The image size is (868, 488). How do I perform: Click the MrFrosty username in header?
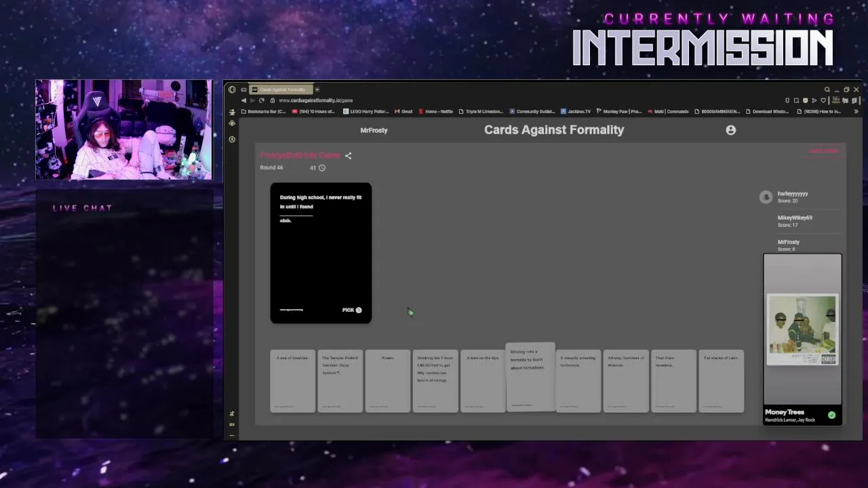click(x=374, y=130)
